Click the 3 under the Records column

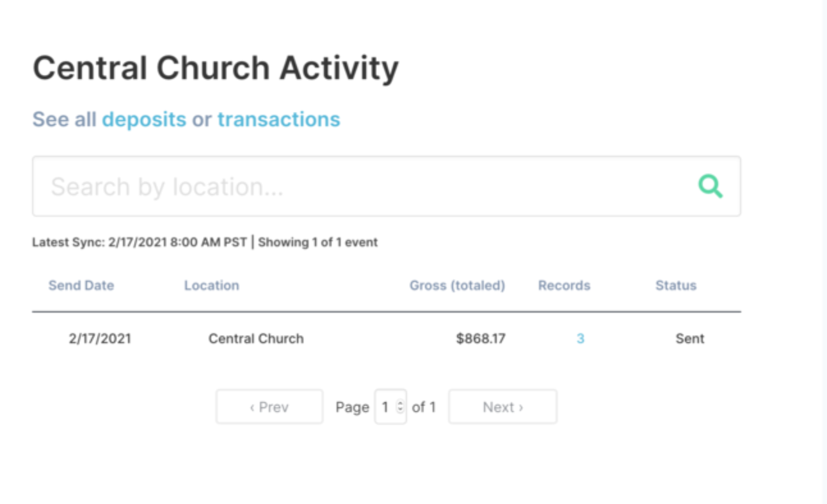coord(580,338)
